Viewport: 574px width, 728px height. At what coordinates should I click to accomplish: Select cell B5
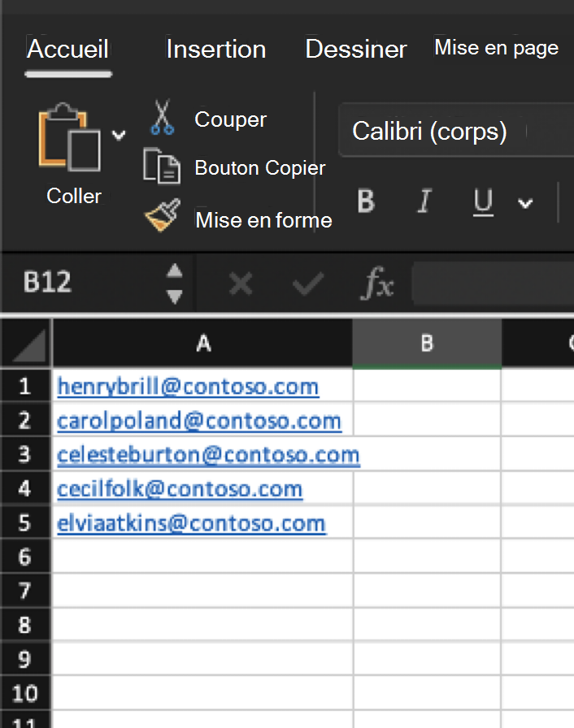pos(428,522)
